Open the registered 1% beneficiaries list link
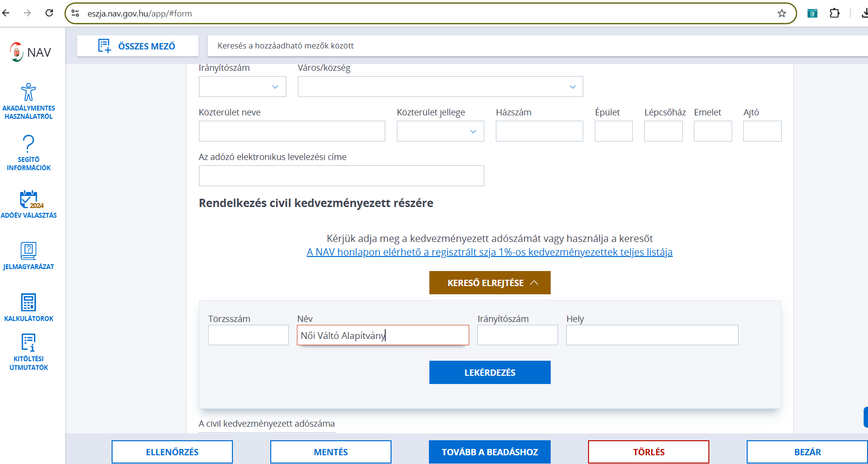The height and width of the screenshot is (464, 868). [x=490, y=252]
